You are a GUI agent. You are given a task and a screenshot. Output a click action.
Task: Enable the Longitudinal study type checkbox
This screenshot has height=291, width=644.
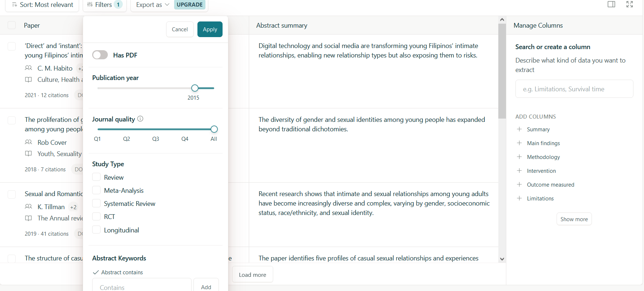coord(97,230)
